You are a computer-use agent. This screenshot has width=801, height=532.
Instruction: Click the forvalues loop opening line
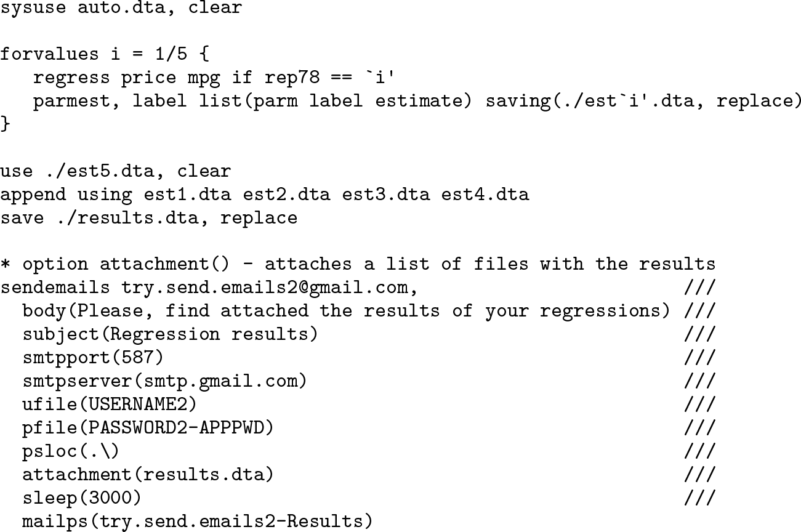pos(105,54)
